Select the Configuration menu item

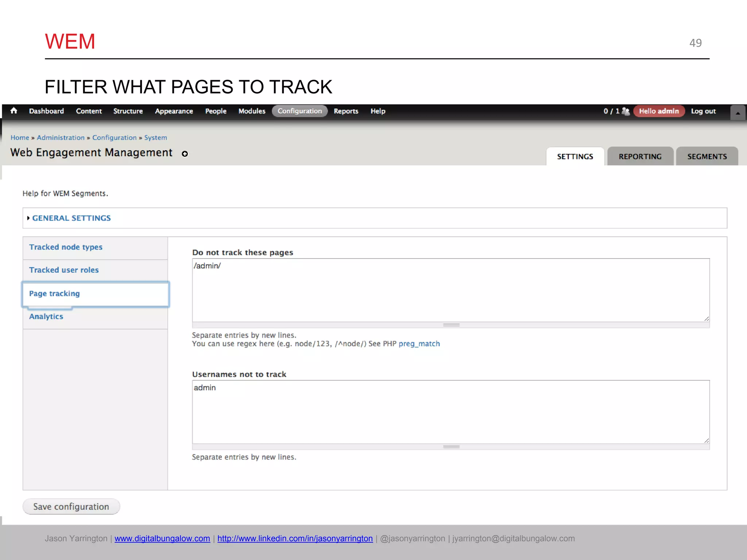[x=300, y=111]
